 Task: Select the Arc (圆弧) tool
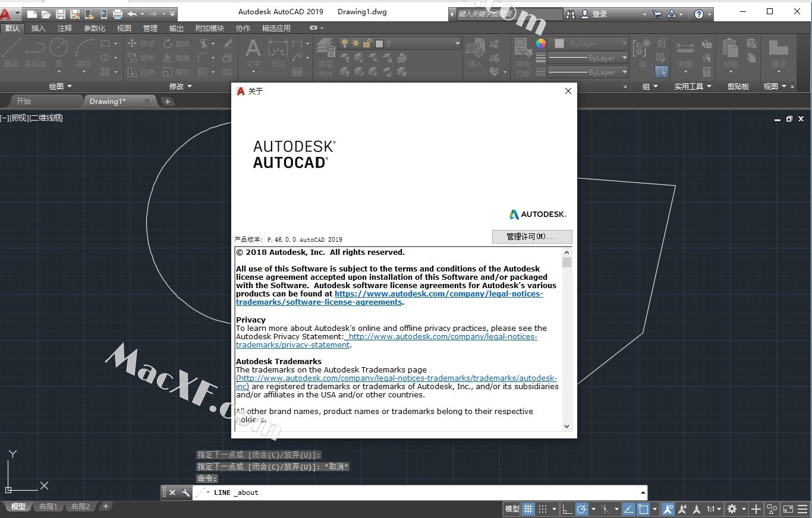[x=84, y=53]
